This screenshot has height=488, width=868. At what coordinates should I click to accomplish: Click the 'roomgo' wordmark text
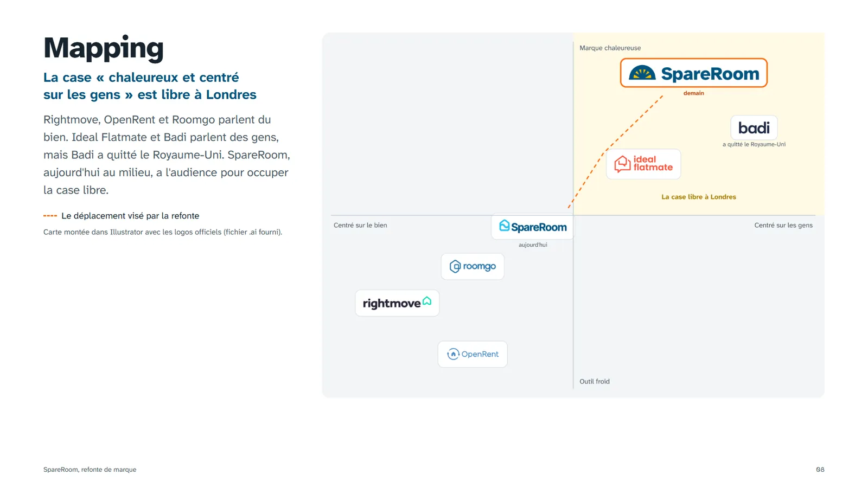(x=480, y=266)
